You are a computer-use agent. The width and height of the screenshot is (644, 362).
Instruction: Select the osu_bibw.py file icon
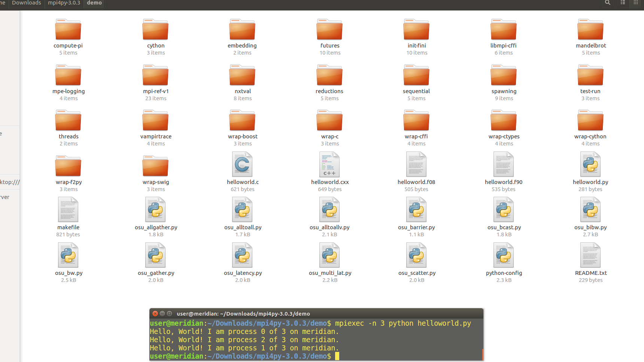click(x=590, y=210)
